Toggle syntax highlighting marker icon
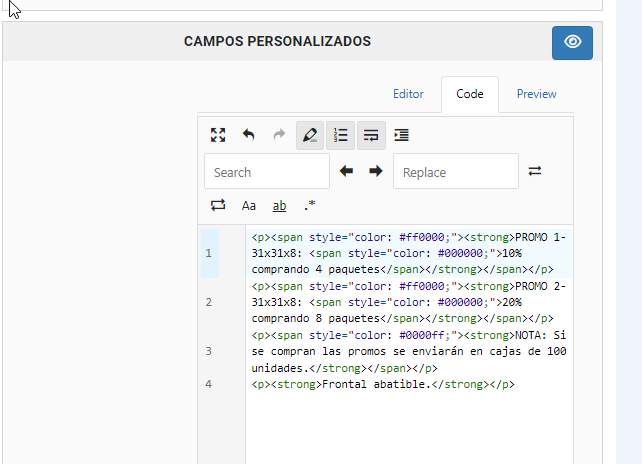 coord(310,135)
